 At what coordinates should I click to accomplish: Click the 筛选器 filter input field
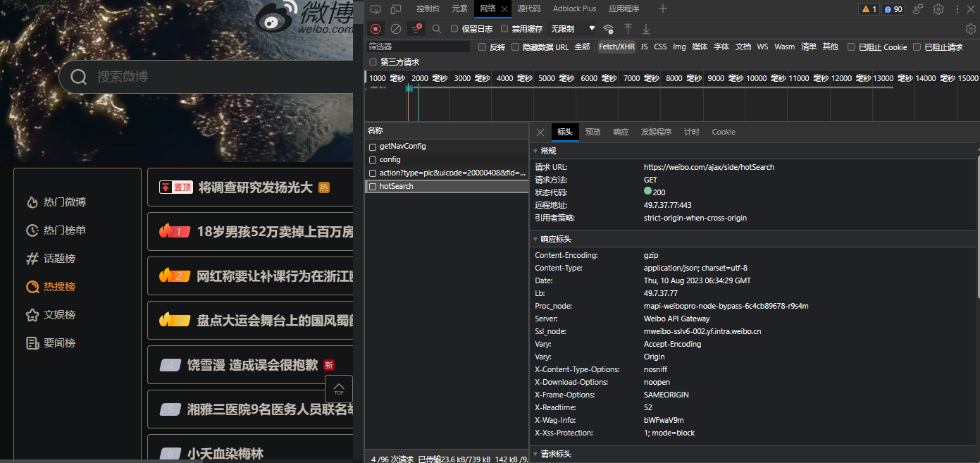click(x=418, y=47)
